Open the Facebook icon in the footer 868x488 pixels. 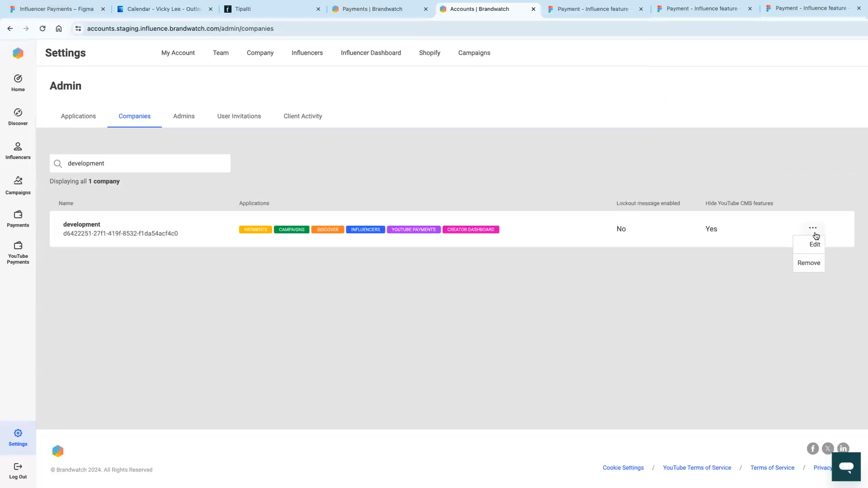point(812,449)
